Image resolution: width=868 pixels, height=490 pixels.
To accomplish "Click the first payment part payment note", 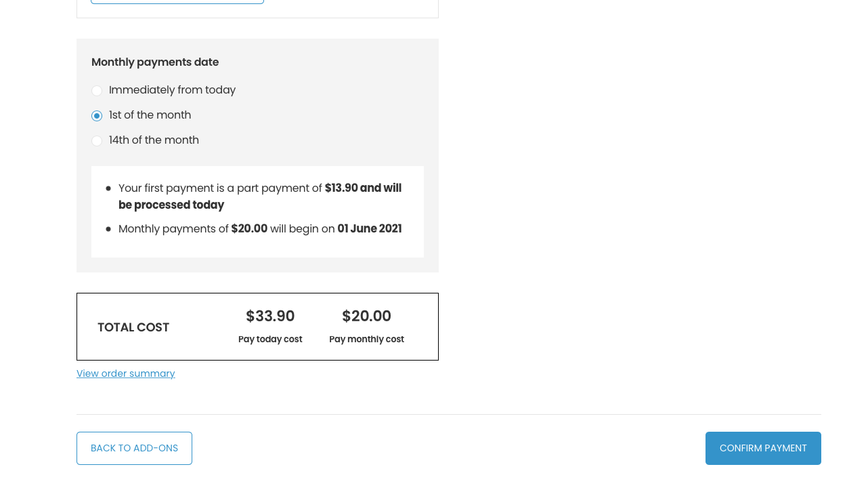I will click(x=260, y=197).
